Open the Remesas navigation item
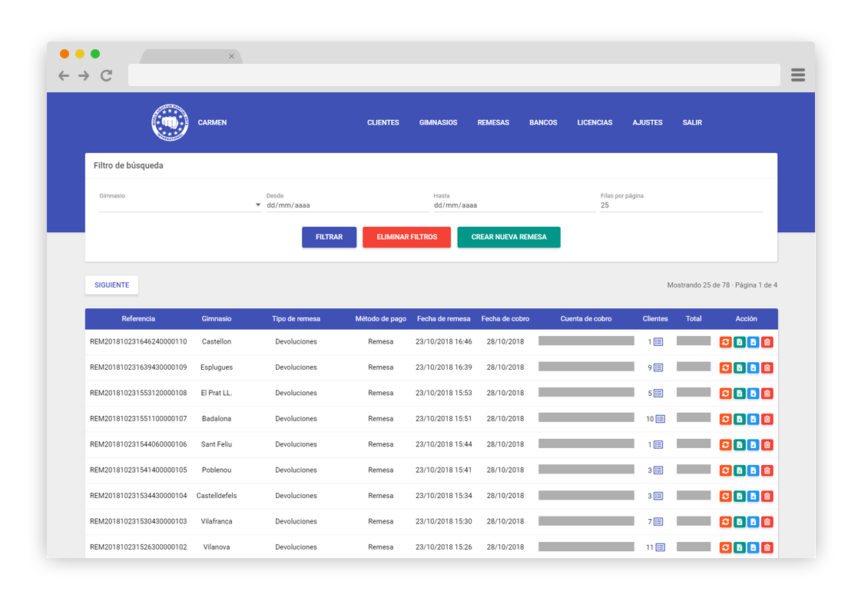Image resolution: width=868 pixels, height=605 pixels. point(493,122)
